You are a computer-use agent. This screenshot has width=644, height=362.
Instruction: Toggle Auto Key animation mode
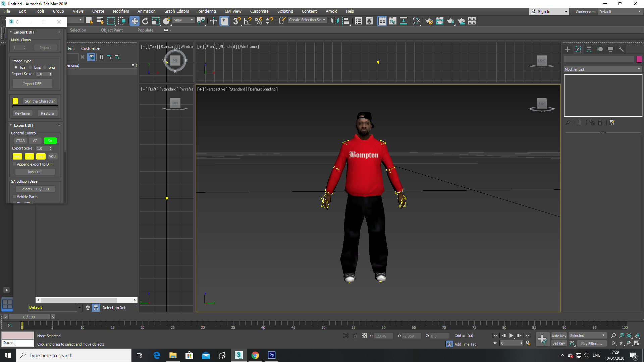click(559, 336)
